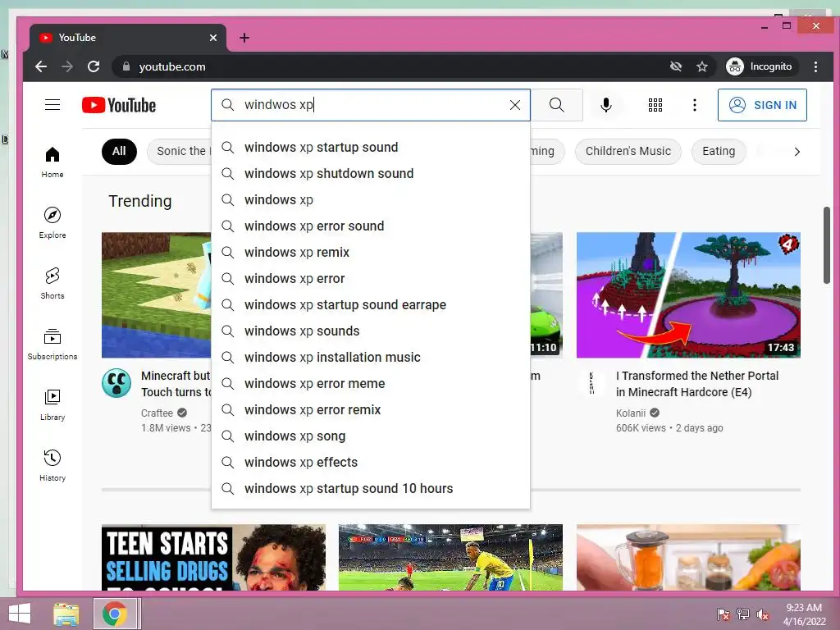Image resolution: width=840 pixels, height=630 pixels.
Task: Open the YouTube hamburger guide menu
Action: coord(52,104)
